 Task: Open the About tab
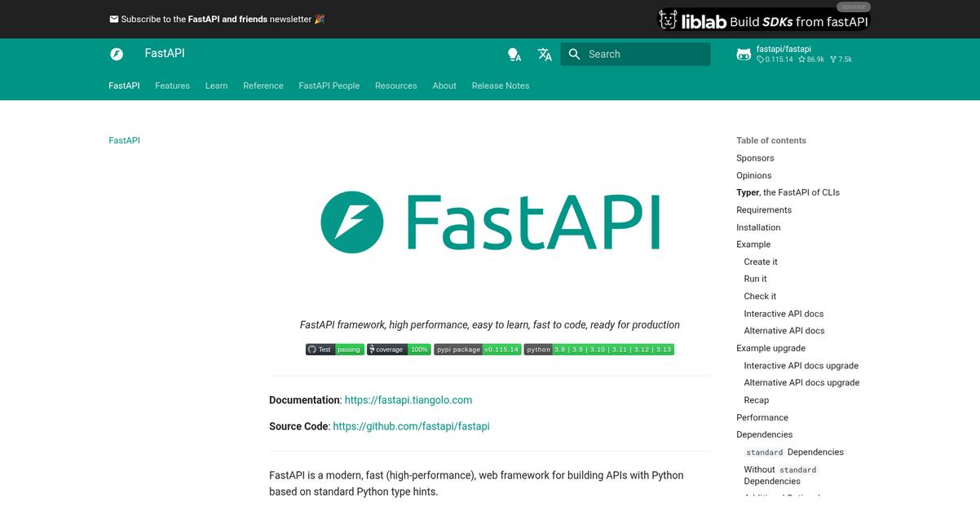(x=444, y=86)
